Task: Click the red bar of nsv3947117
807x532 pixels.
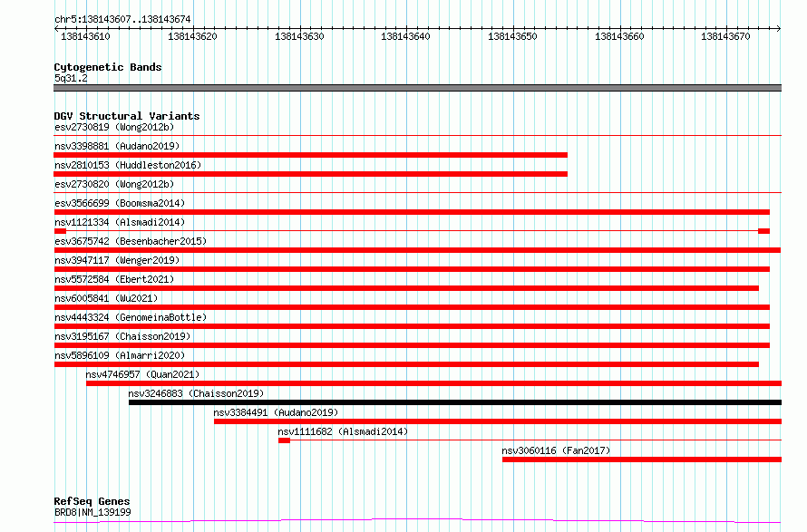Action: tap(412, 269)
